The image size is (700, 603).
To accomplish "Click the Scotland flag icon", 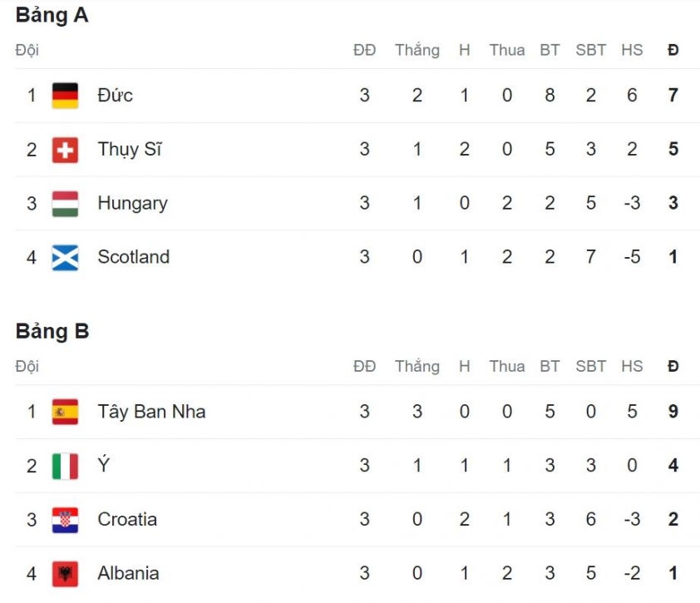I will (x=65, y=258).
